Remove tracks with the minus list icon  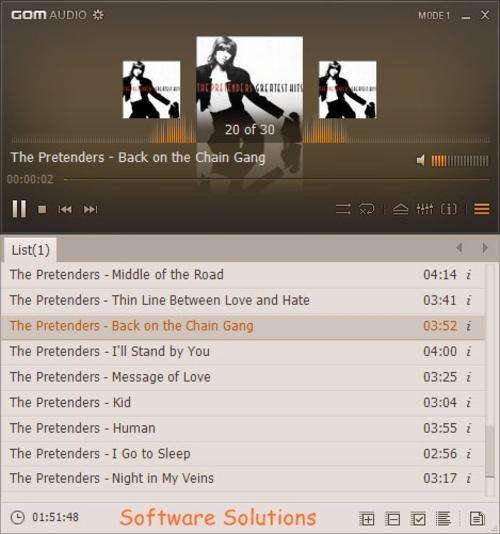tap(392, 519)
